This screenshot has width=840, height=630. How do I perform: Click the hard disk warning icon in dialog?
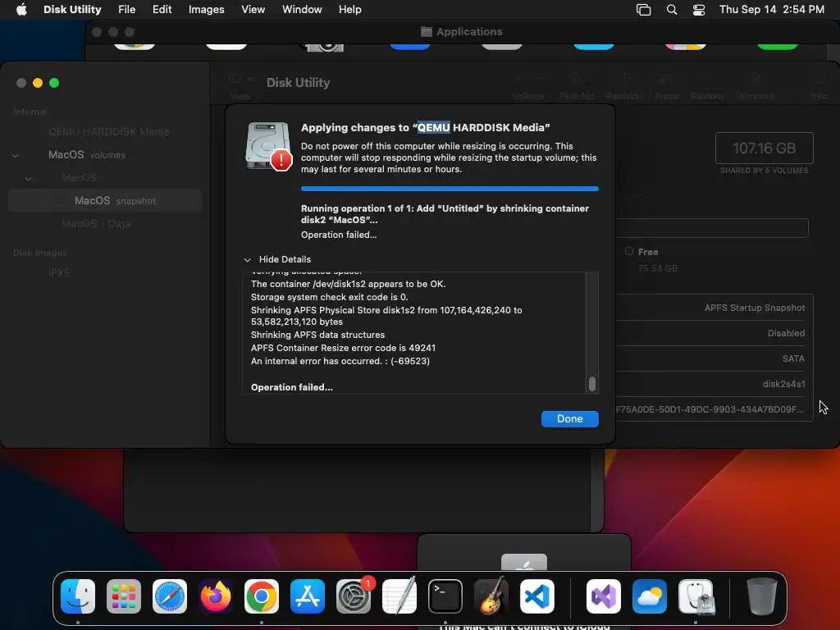click(x=268, y=146)
